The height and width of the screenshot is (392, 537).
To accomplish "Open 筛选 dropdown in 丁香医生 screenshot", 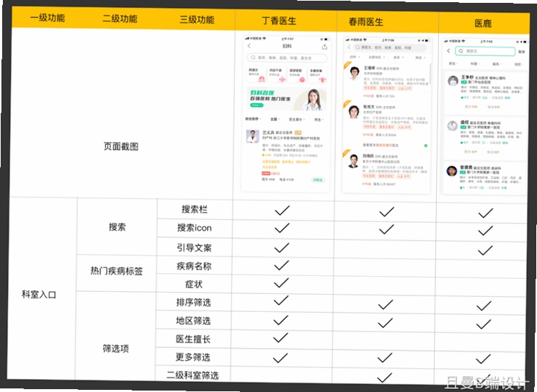I will coord(319,120).
